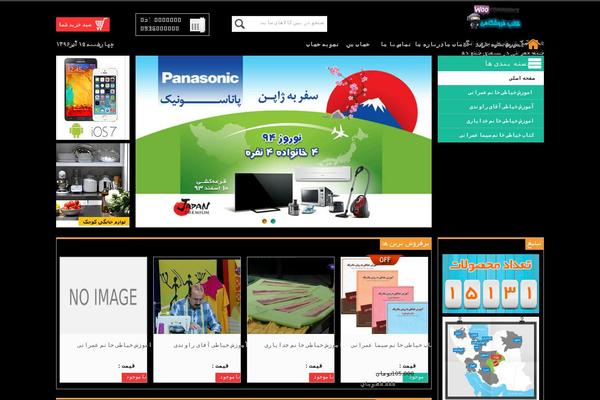
Task: Select the teal slider pagination dot
Action: (273, 221)
